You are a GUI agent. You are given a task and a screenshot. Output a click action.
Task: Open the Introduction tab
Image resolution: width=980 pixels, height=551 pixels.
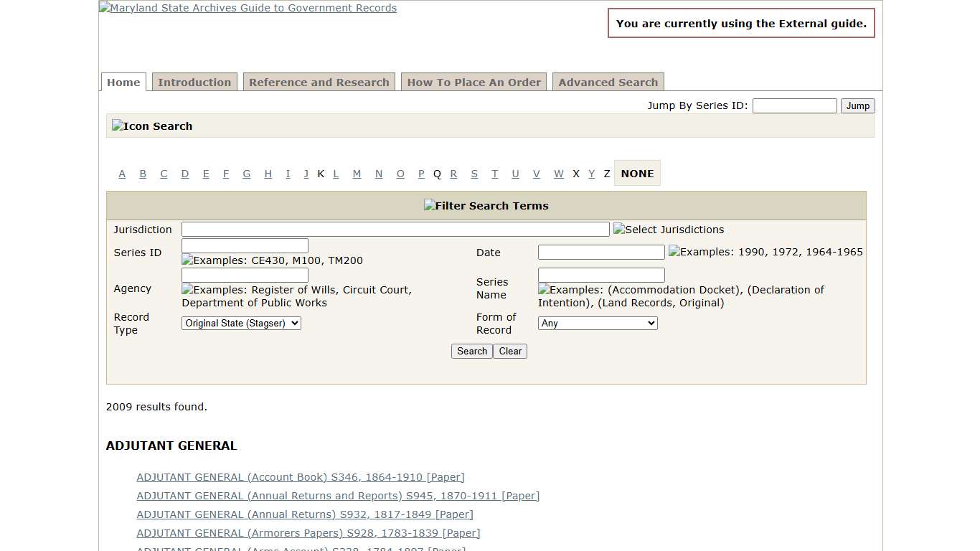click(x=194, y=82)
